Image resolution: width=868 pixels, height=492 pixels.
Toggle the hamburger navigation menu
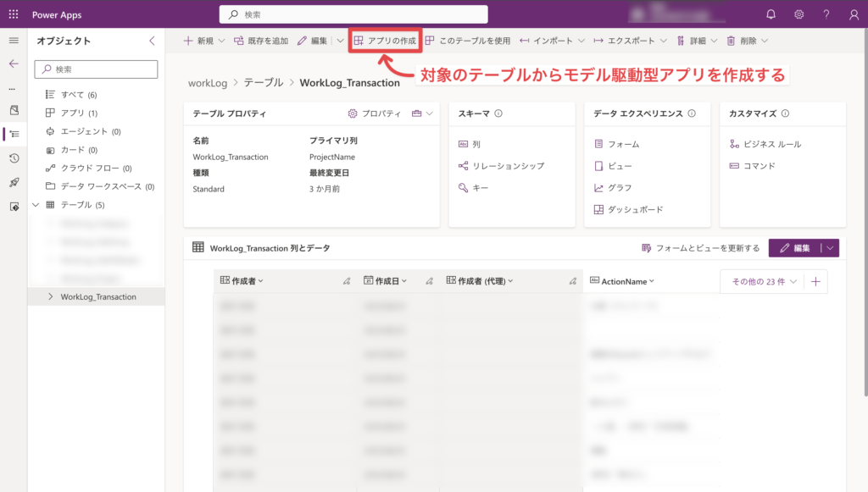click(x=14, y=41)
